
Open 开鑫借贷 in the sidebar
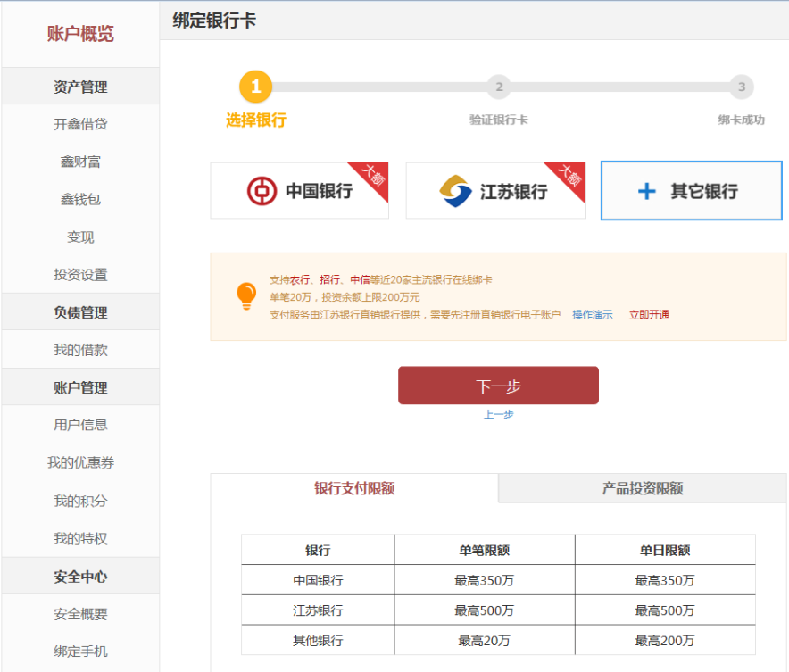tap(80, 124)
